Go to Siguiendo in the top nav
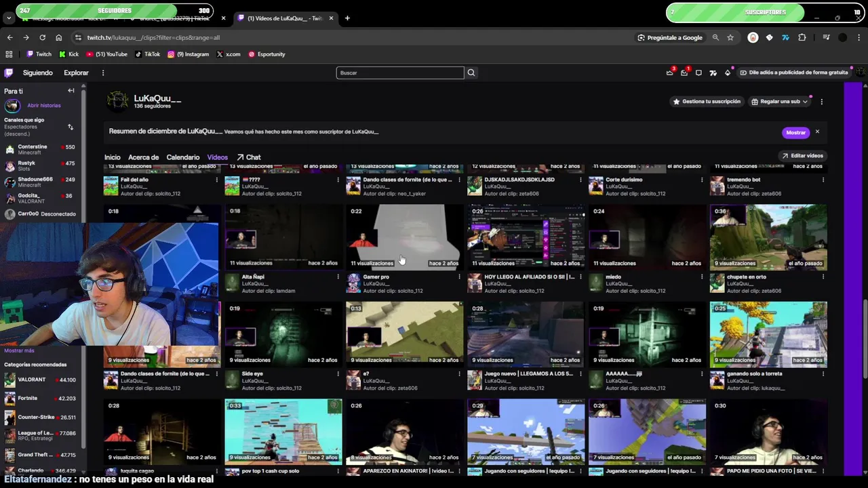 37,73
